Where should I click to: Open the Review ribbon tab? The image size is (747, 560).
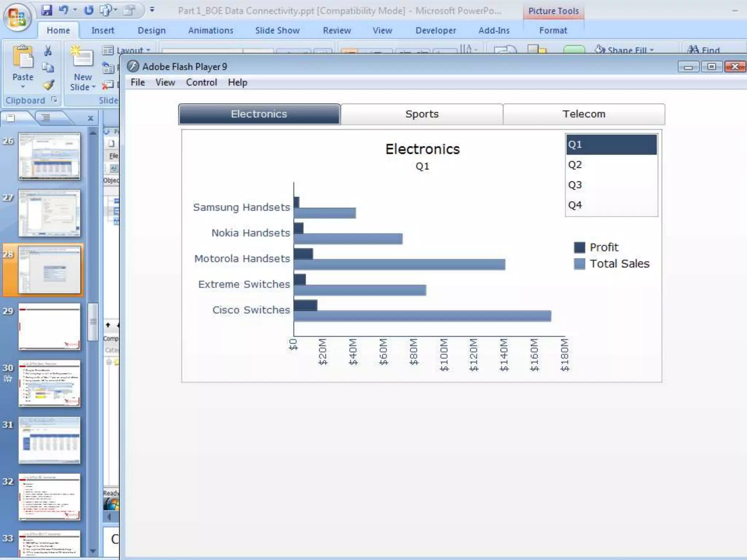[x=337, y=30]
